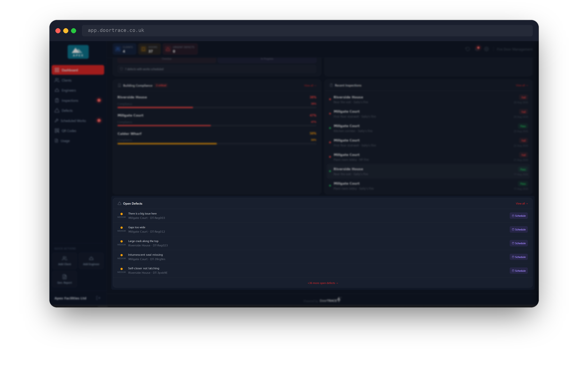Click 'Riverside House · DT-Reg023' subtitle
Image resolution: width=588 pixels, height=378 pixels.
point(148,245)
